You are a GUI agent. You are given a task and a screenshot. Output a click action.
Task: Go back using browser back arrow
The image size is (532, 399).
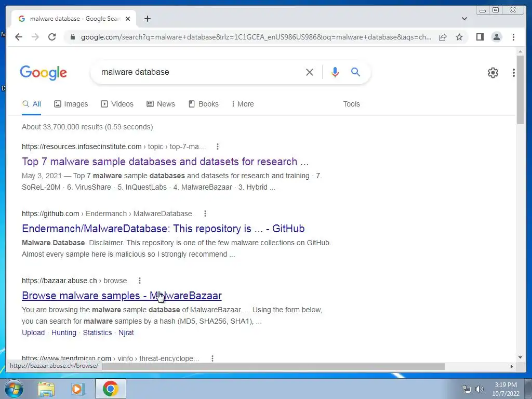click(19, 37)
